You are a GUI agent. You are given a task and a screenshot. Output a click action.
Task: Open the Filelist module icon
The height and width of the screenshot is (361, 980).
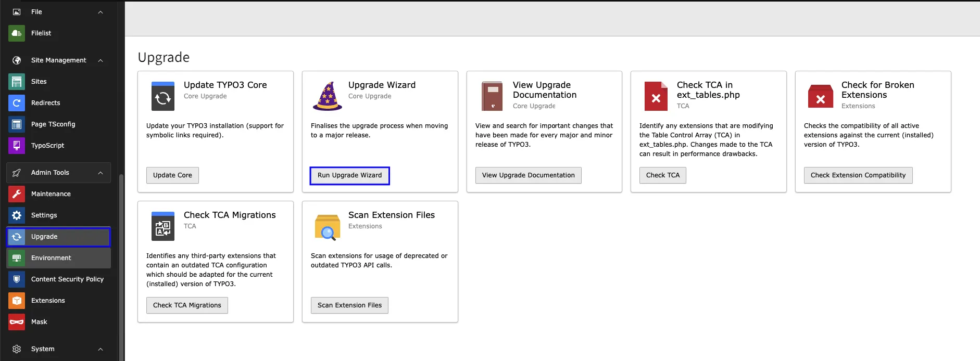(x=17, y=33)
